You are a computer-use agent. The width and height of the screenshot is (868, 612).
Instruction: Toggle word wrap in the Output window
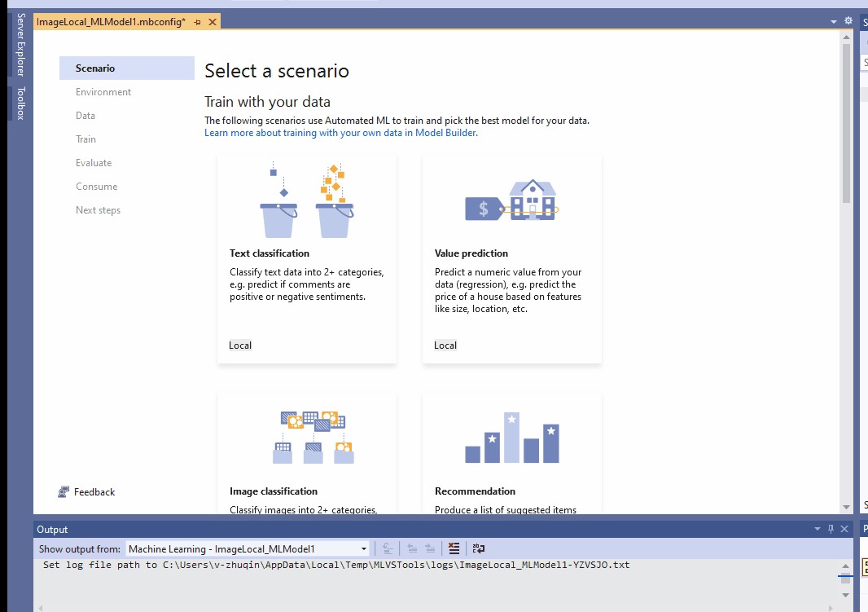point(478,548)
